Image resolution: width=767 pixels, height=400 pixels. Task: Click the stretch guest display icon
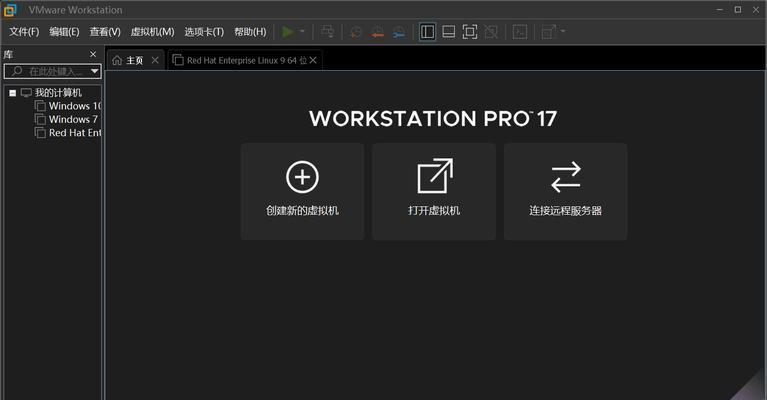click(x=548, y=32)
